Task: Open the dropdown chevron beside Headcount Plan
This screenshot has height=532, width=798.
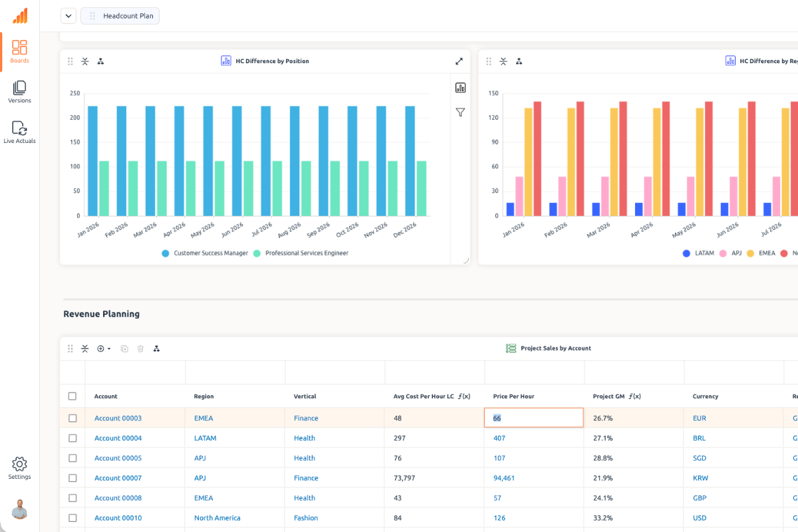Action: click(x=68, y=16)
